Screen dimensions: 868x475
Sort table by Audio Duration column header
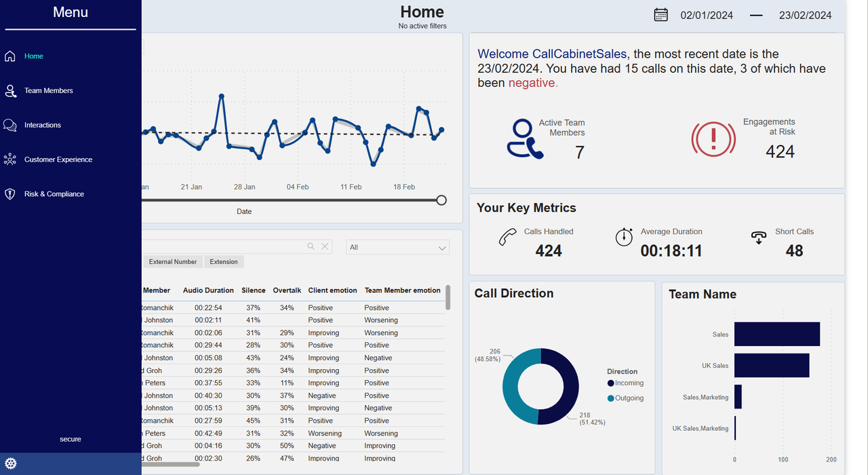pyautogui.click(x=208, y=290)
